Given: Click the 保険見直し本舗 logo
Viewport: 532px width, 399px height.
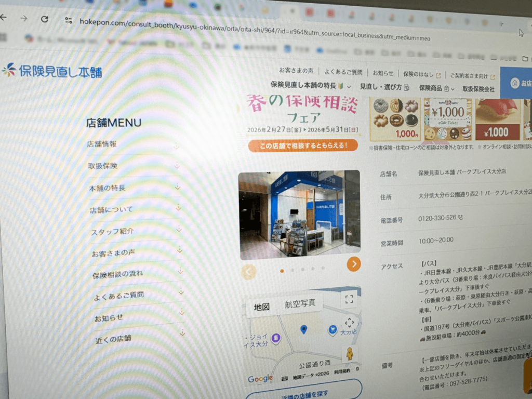Looking at the screenshot, I should [52, 71].
